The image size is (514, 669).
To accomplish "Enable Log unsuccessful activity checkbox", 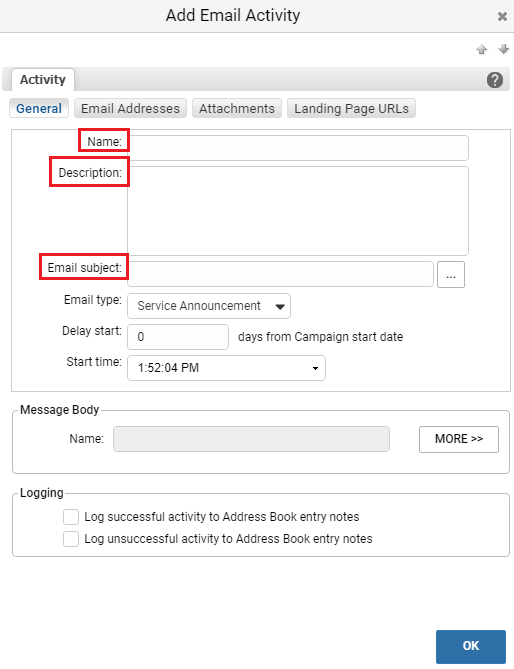I will click(x=71, y=539).
